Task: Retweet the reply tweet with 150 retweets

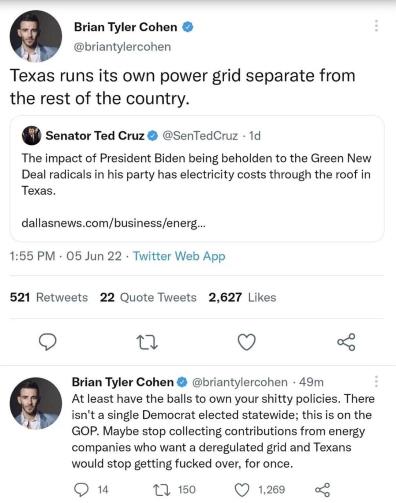Action: pos(162,490)
